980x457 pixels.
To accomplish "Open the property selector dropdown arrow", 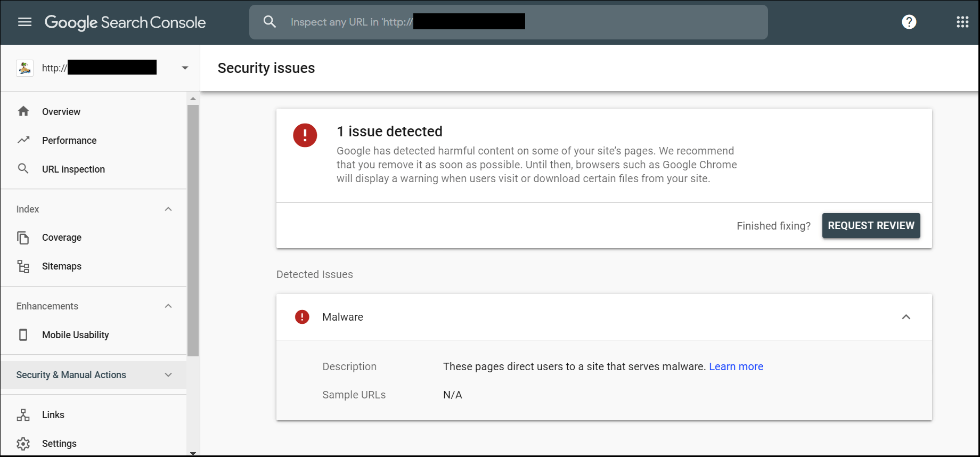I will coord(185,68).
